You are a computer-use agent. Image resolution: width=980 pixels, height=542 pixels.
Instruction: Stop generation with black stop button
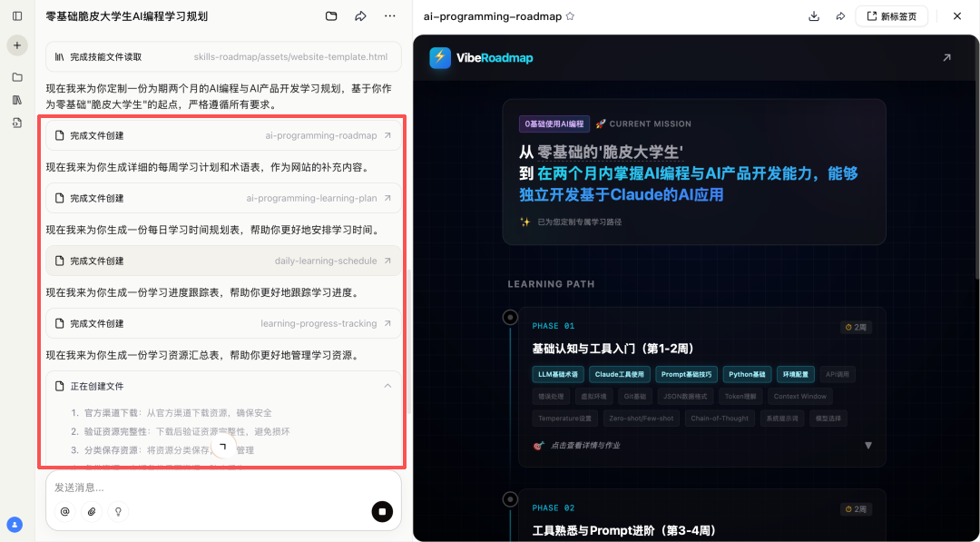coord(382,511)
